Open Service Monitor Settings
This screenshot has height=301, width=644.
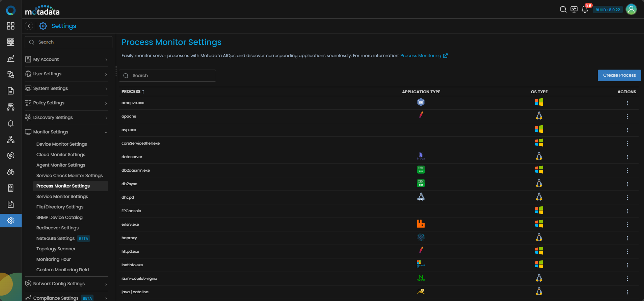pyautogui.click(x=62, y=197)
